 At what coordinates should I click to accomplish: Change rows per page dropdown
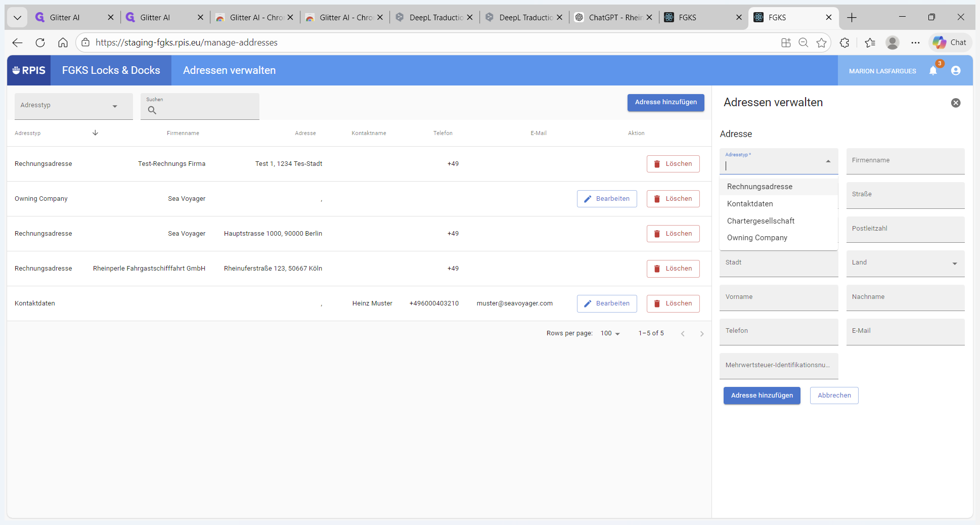click(610, 333)
